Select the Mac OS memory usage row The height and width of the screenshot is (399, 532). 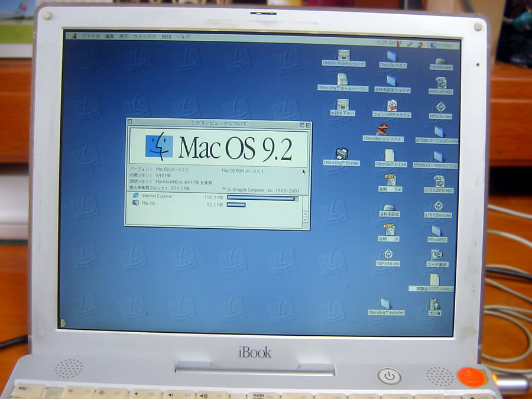pos(215,205)
